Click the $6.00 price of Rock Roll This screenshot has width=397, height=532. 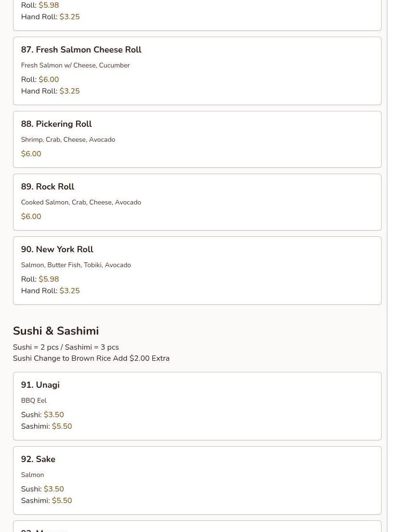click(31, 217)
